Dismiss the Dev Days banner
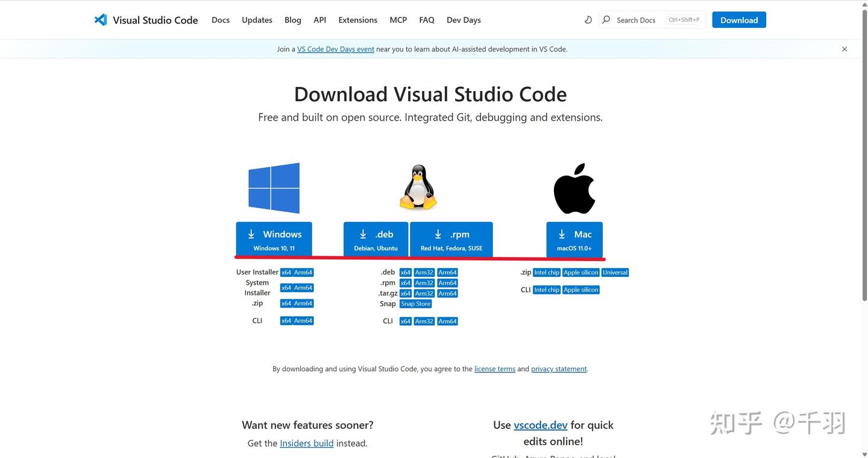Screen dimensions: 868x458 (x=844, y=49)
